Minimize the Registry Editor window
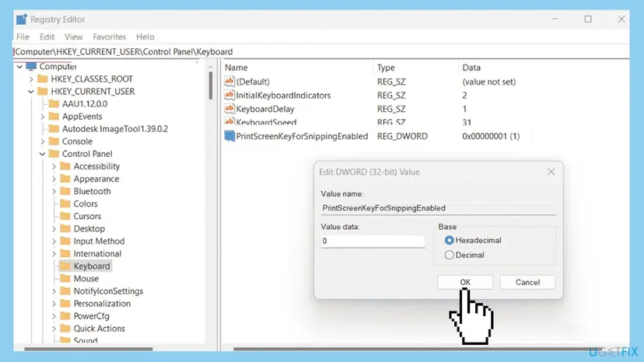The height and width of the screenshot is (362, 644). [x=555, y=19]
